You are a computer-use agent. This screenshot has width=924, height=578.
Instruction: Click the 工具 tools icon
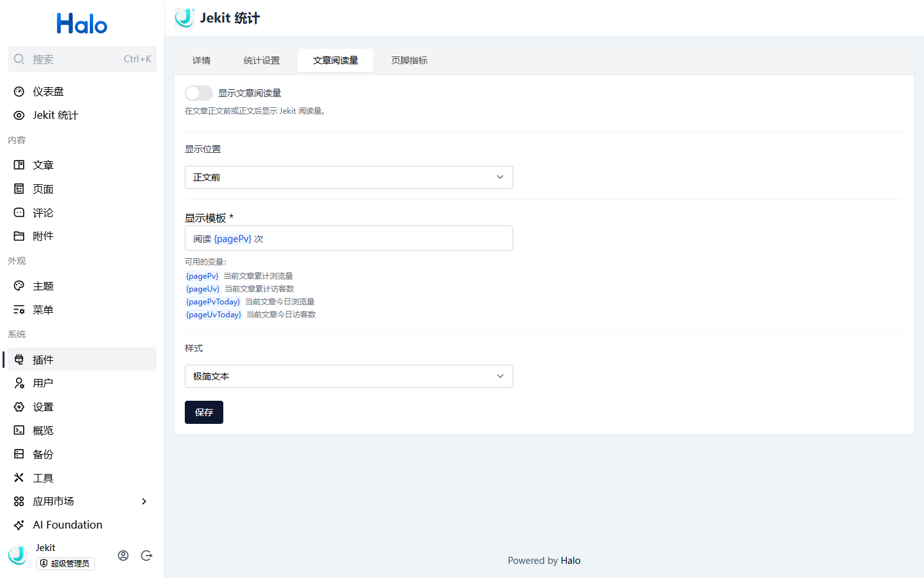coord(19,478)
